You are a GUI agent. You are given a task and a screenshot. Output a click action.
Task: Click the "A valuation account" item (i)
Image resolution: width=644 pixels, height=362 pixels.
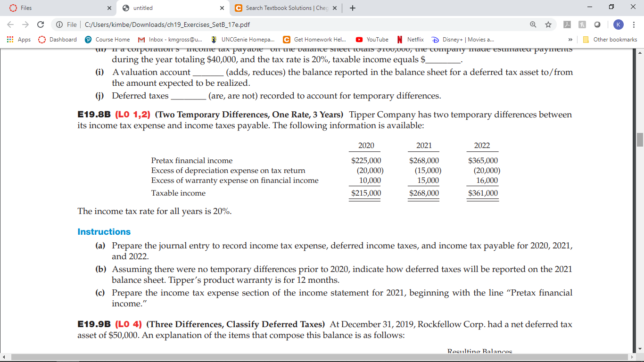click(334, 78)
